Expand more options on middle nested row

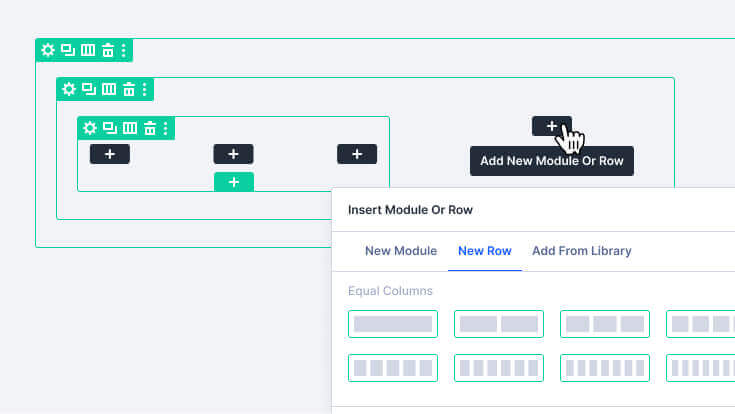(145, 89)
